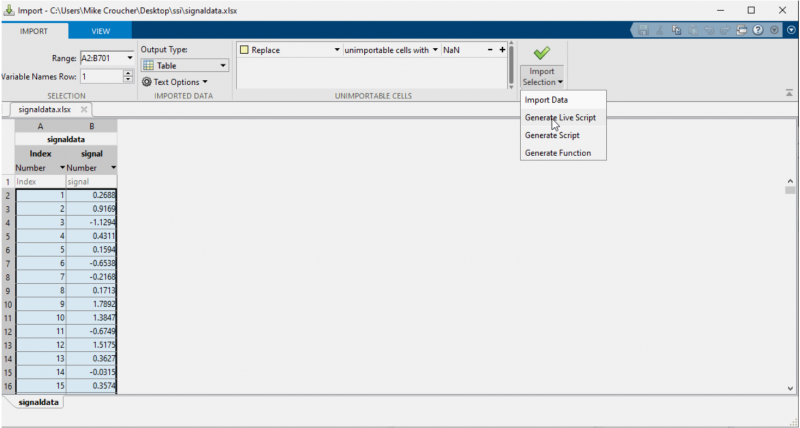This screenshot has height=428, width=800.
Task: Click cell value 1.3847
Action: point(92,318)
